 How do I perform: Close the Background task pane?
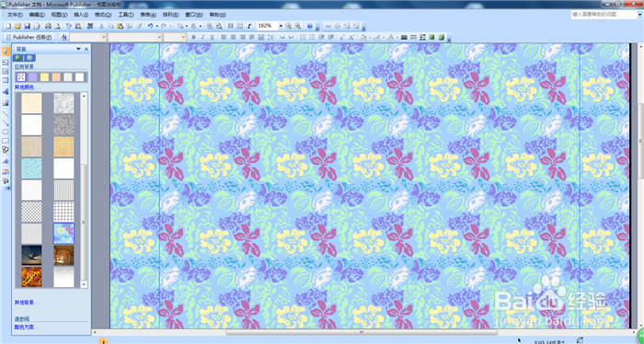pyautogui.click(x=86, y=49)
